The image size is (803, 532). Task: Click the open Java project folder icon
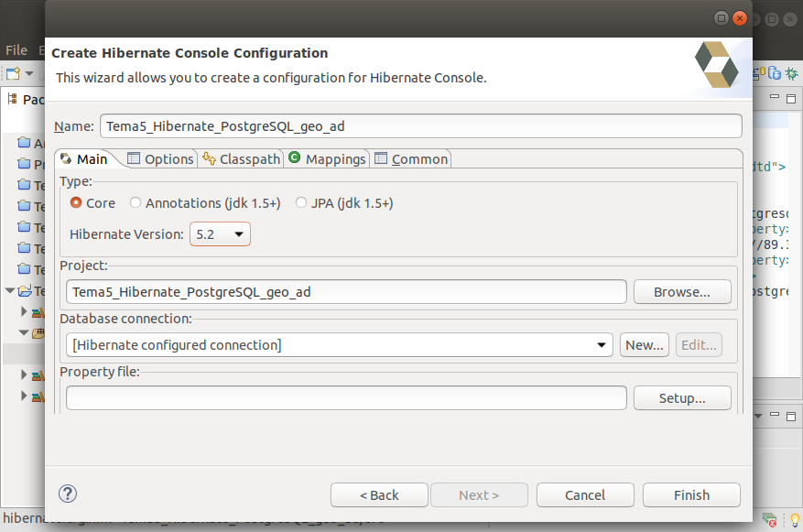click(25, 291)
